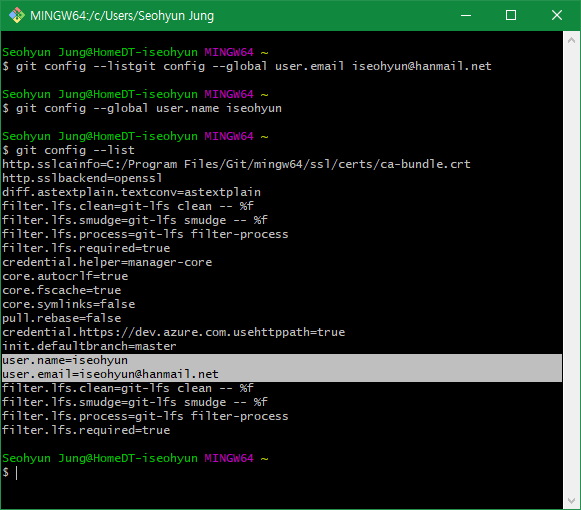Click the command 'git config --global user.name iseohyun'
The height and width of the screenshot is (510, 581).
pyautogui.click(x=149, y=108)
